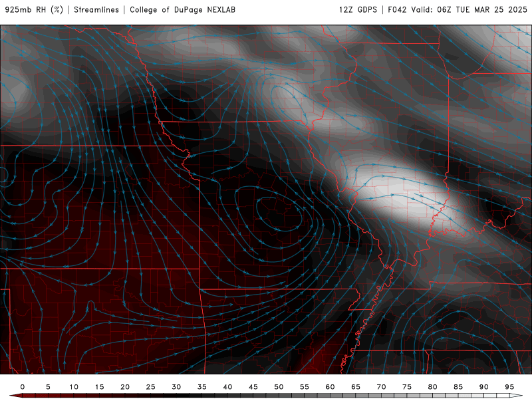Select the "35" colorbar value
This screenshot has width=532, height=399.
(202, 387)
